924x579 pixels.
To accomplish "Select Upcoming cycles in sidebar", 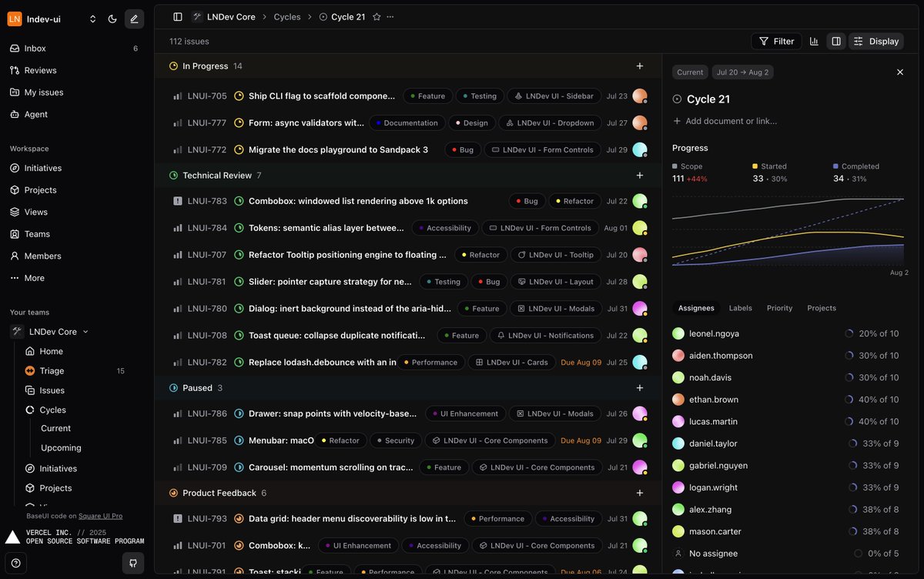I will pyautogui.click(x=61, y=447).
